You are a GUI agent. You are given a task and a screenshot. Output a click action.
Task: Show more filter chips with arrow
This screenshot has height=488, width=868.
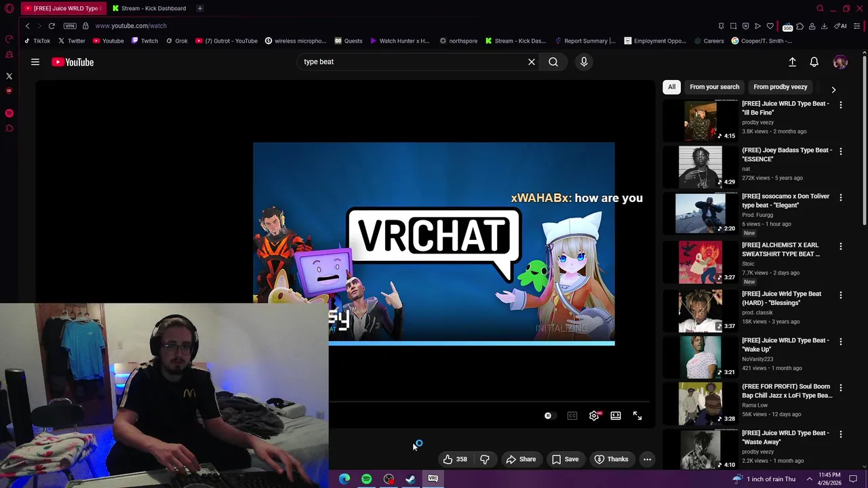click(833, 89)
